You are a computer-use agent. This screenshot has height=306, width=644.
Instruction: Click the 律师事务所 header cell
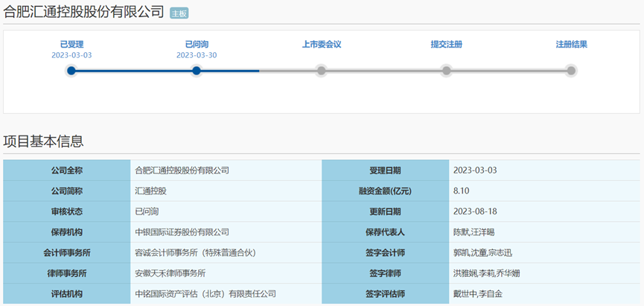pyautogui.click(x=67, y=273)
